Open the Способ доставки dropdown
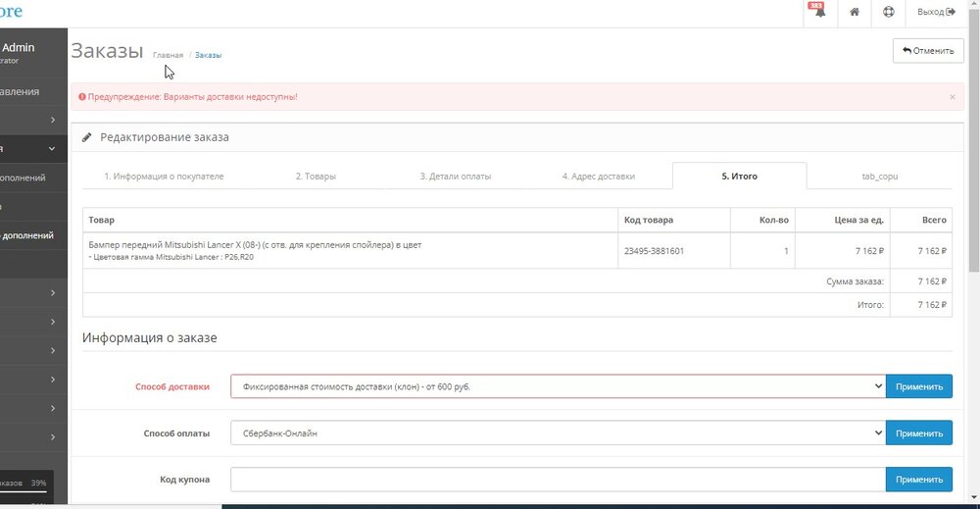 [x=558, y=386]
